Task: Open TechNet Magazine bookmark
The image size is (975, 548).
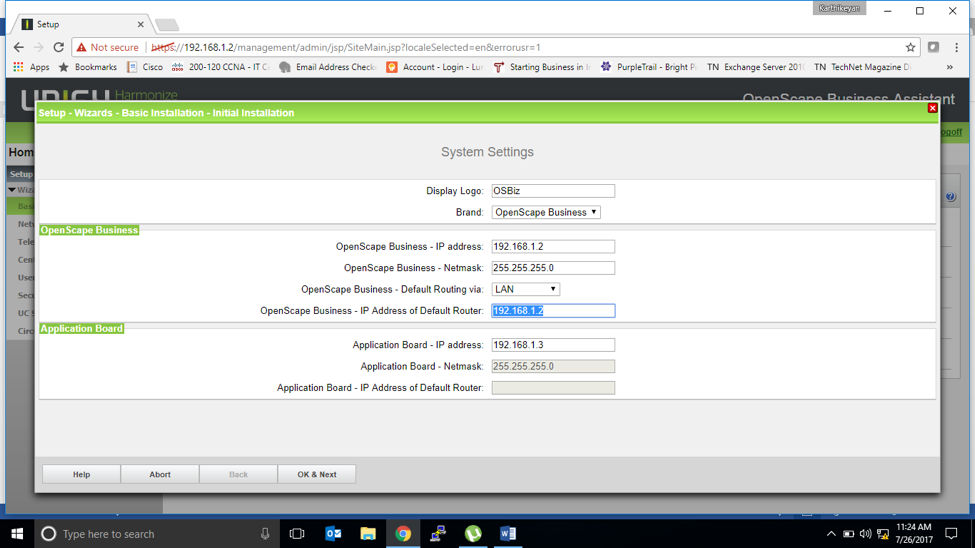Action: pyautogui.click(x=863, y=67)
